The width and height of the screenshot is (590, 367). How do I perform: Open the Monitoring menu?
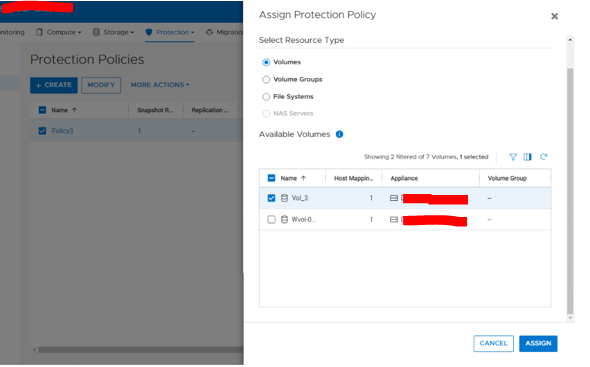12,32
